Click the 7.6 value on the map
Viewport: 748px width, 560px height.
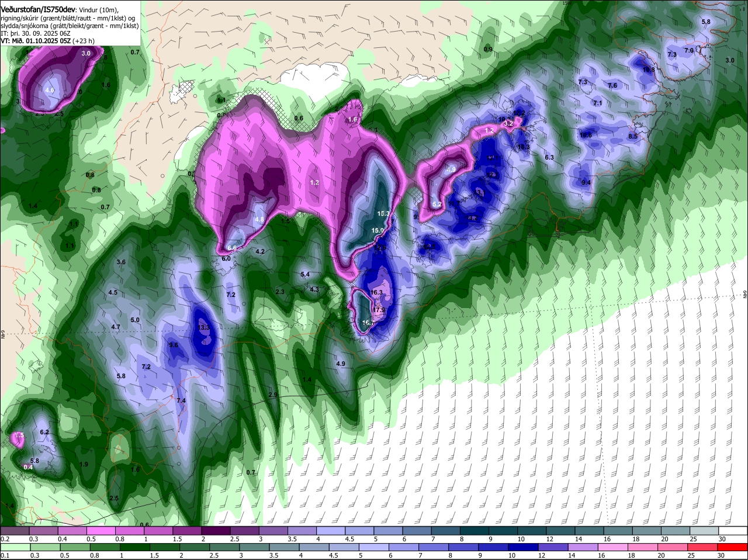[612, 86]
